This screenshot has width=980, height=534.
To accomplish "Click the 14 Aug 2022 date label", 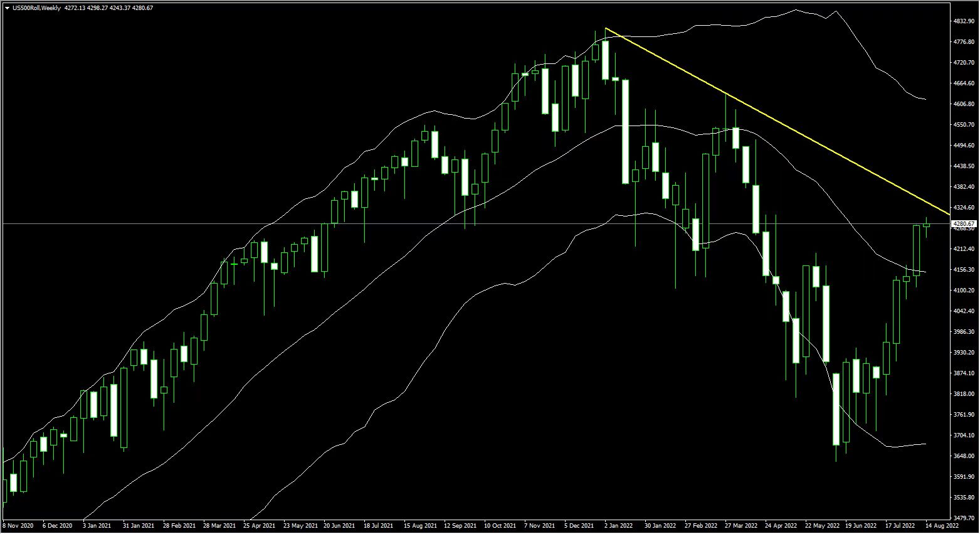I will 942,526.
